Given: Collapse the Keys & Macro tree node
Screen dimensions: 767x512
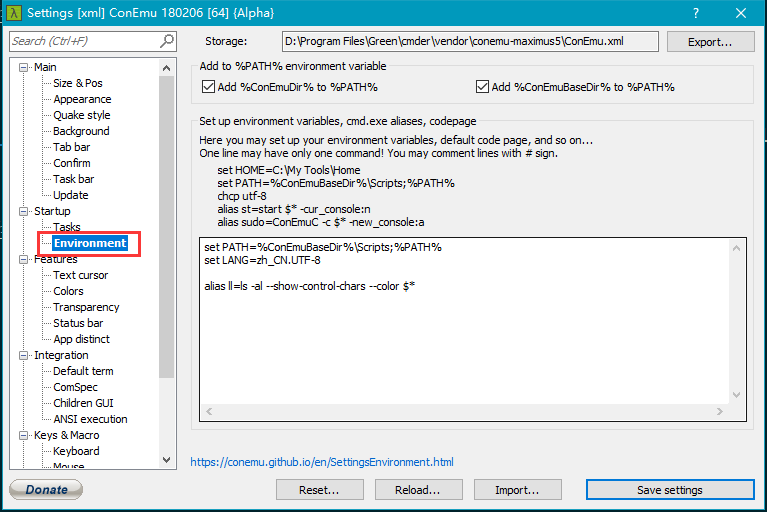Looking at the screenshot, I should 23,435.
